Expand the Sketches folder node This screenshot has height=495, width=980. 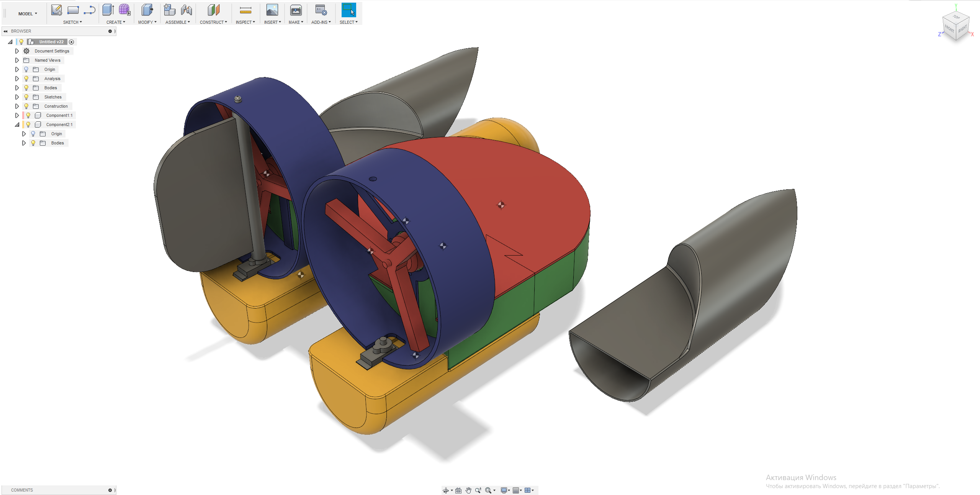click(x=17, y=97)
